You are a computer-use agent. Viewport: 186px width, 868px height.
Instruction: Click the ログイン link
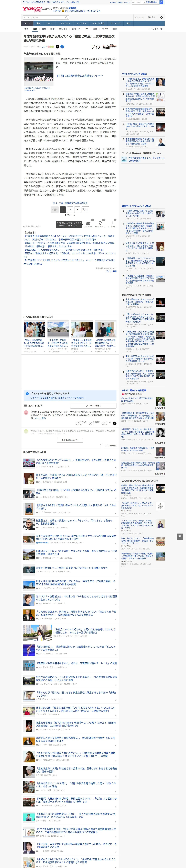tap(57, 11)
